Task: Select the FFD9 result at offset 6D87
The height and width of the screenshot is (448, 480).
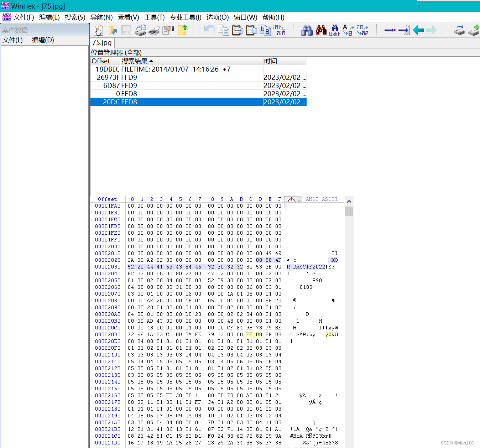Action: click(199, 85)
